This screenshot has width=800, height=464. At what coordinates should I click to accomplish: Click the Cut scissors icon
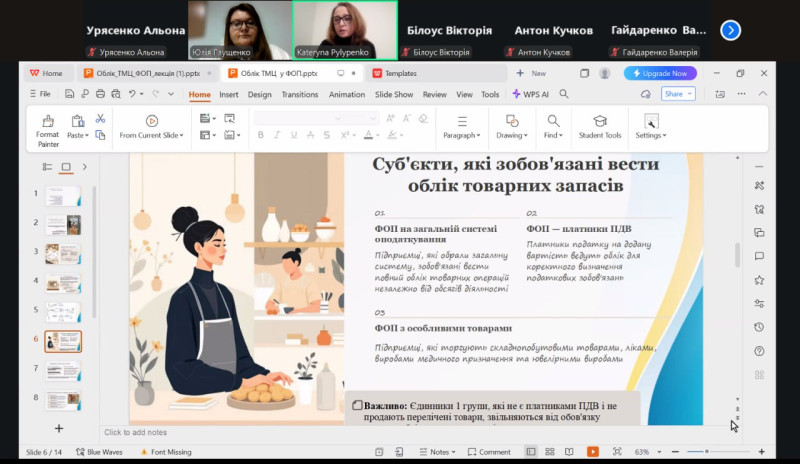[x=100, y=118]
